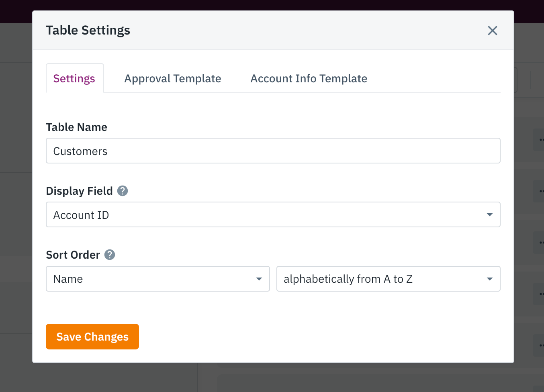Click the Display Field label text
Image resolution: width=544 pixels, height=392 pixels.
[79, 191]
